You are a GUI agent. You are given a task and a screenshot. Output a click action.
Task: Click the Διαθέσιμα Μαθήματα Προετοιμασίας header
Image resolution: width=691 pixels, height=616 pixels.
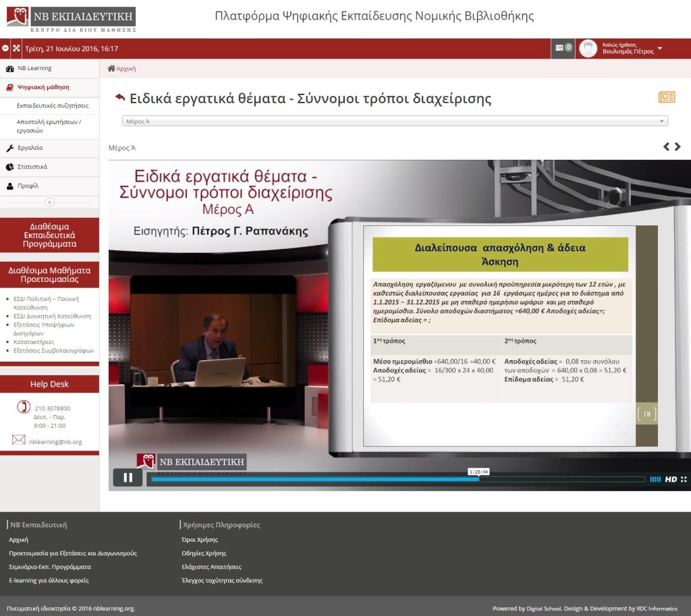[x=49, y=275]
